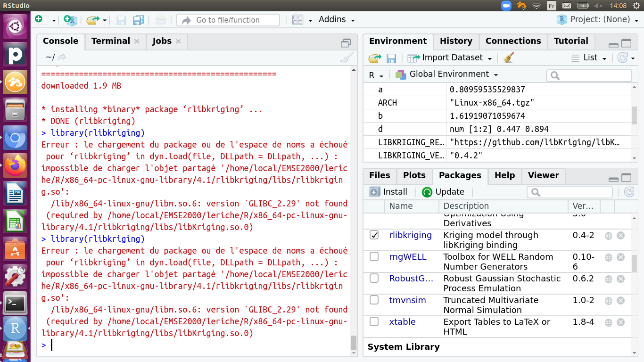Screen dimensions: 644x362
Task: Click the Wi-Fi icon in system tray
Action: coord(536,6)
